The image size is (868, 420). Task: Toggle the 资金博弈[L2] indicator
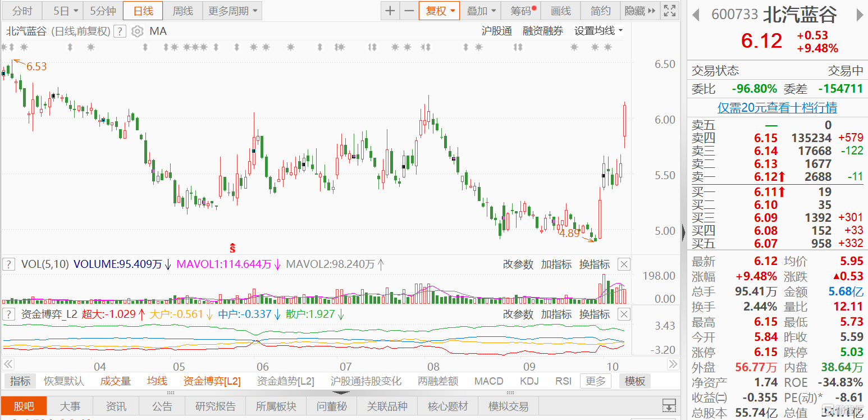[x=212, y=381]
